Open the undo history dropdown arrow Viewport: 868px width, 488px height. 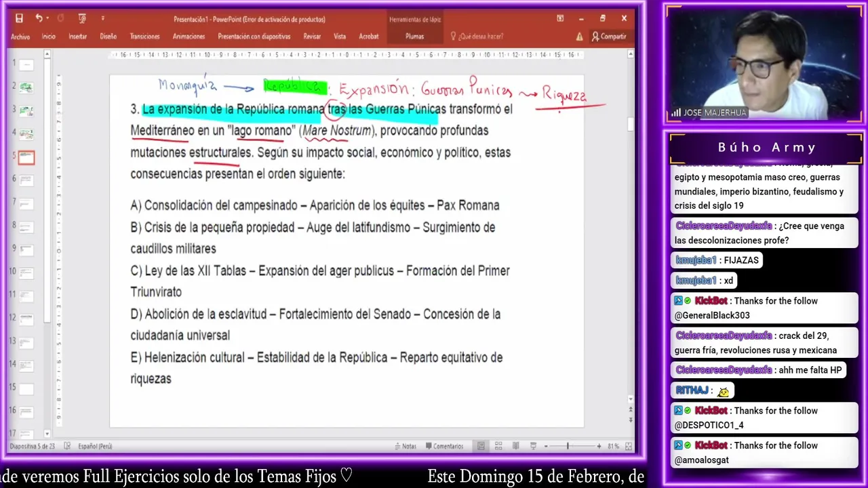[47, 18]
